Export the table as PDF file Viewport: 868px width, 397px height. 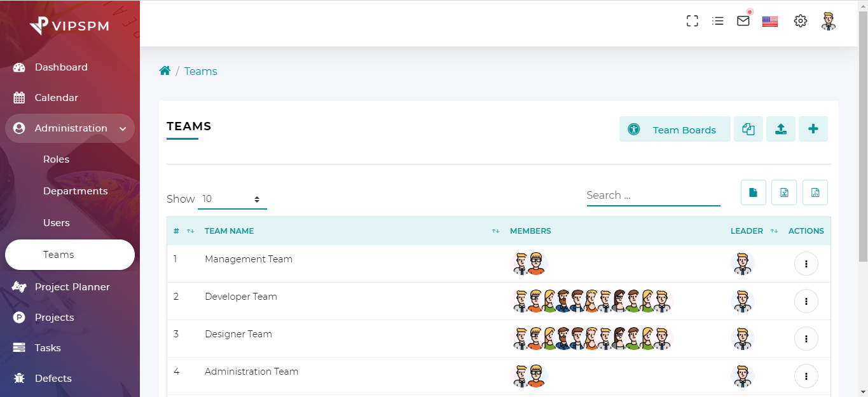pyautogui.click(x=815, y=192)
